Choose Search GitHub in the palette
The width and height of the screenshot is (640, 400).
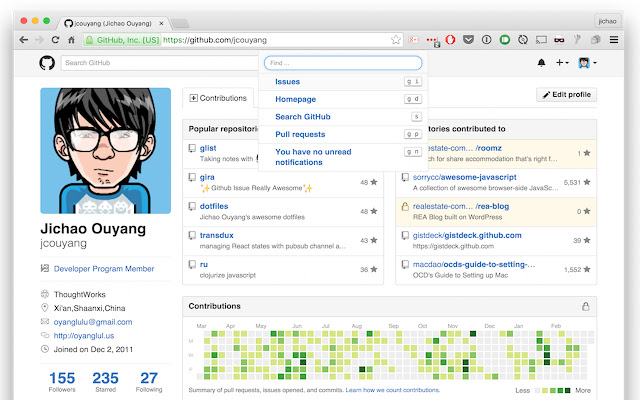343,117
